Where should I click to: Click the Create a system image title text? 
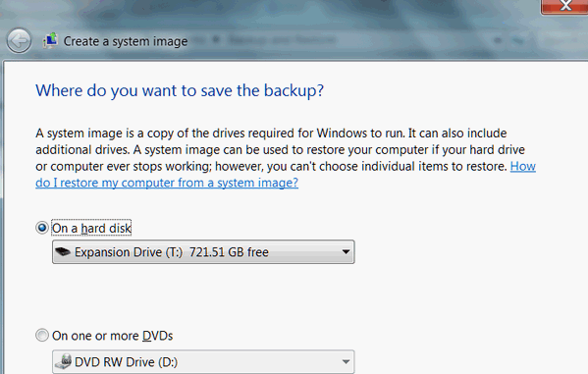point(126,41)
